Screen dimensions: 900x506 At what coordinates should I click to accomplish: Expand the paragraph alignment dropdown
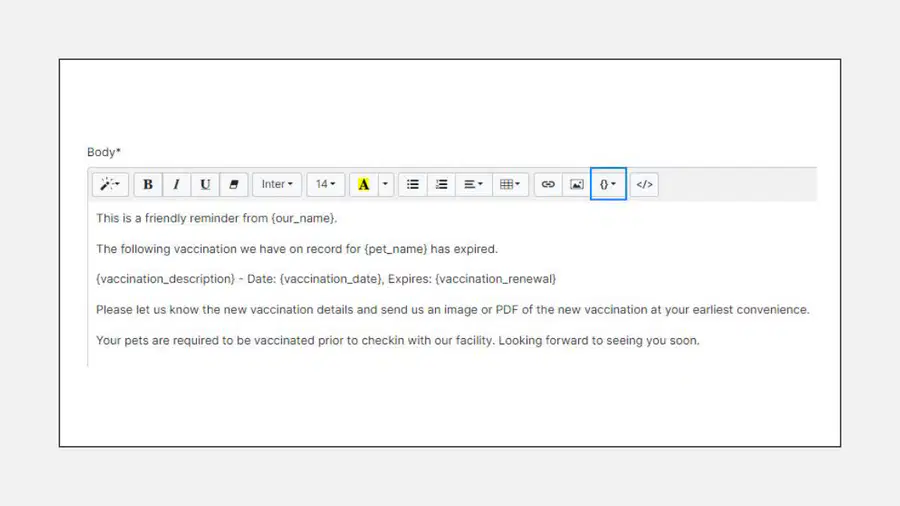pos(474,184)
